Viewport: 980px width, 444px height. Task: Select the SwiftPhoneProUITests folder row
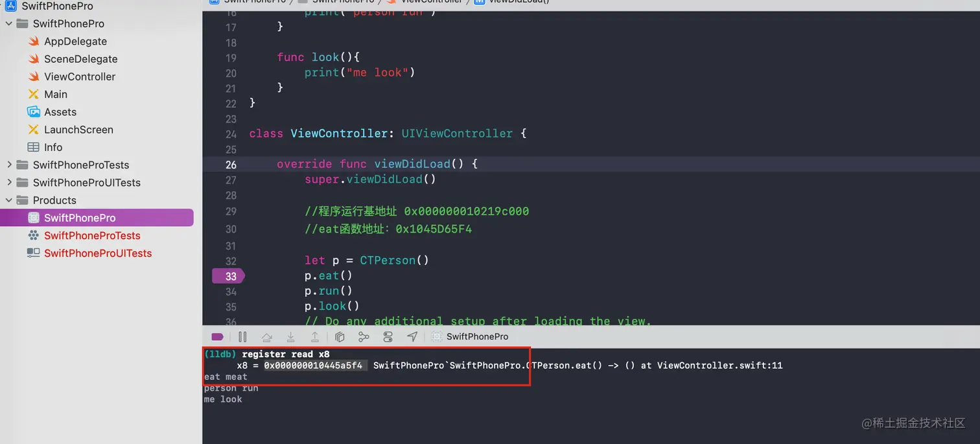coord(87,183)
